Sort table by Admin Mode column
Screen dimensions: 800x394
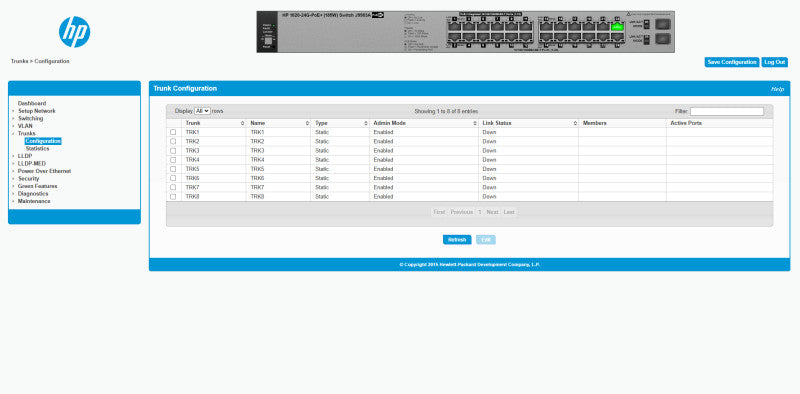tap(424, 123)
